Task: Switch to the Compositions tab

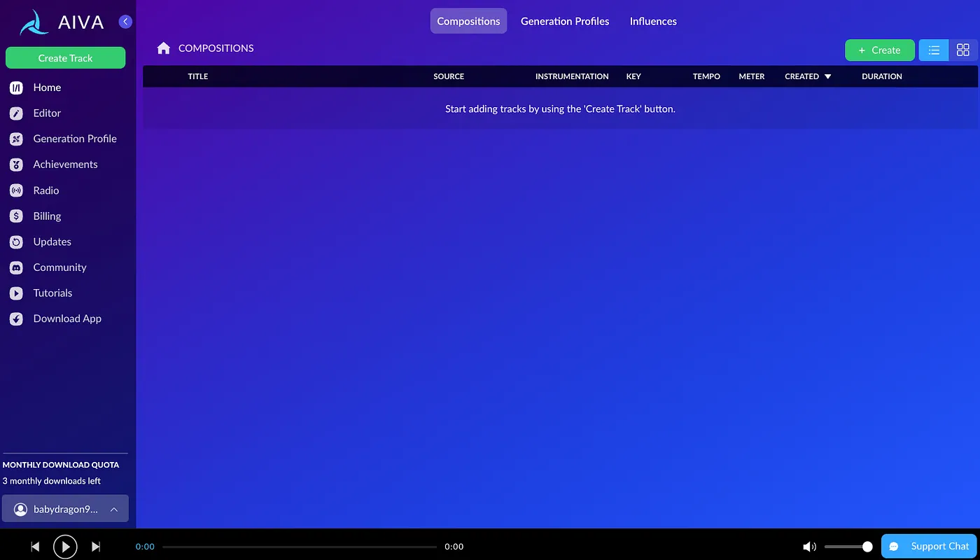Action: 468,21
